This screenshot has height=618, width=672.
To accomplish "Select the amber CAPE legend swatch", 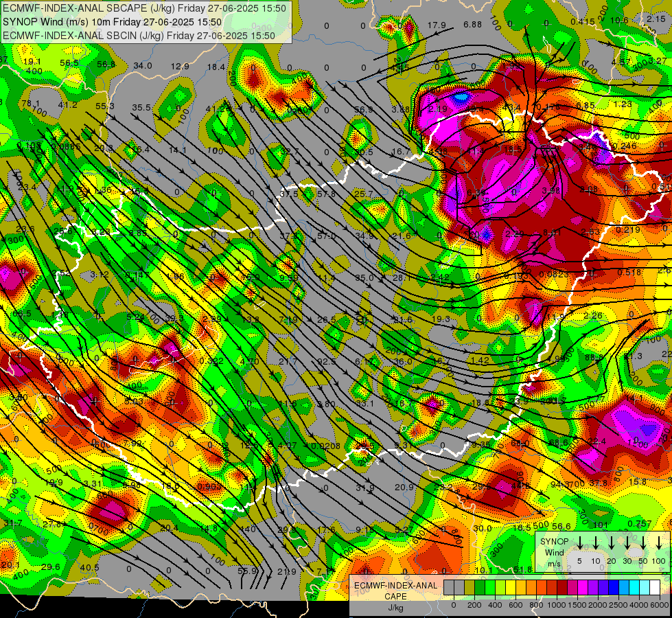I will (x=521, y=588).
